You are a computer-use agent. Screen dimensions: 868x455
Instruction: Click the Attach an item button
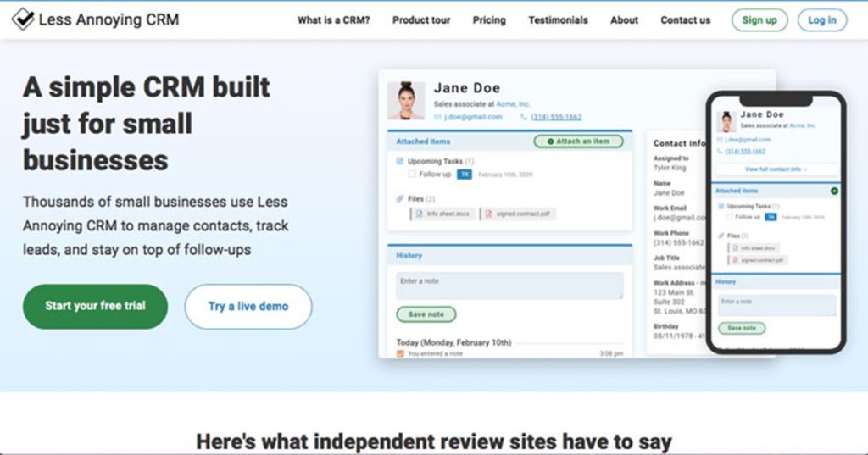pyautogui.click(x=578, y=141)
